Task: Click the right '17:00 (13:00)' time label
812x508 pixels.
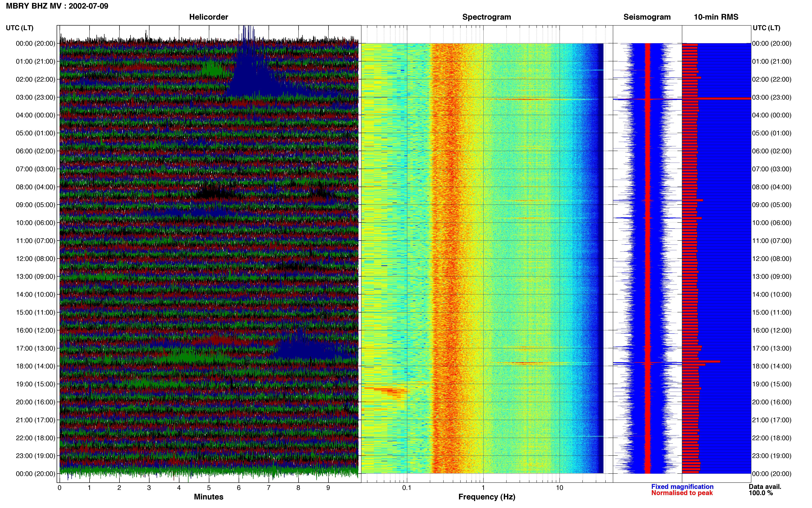Action: (772, 348)
